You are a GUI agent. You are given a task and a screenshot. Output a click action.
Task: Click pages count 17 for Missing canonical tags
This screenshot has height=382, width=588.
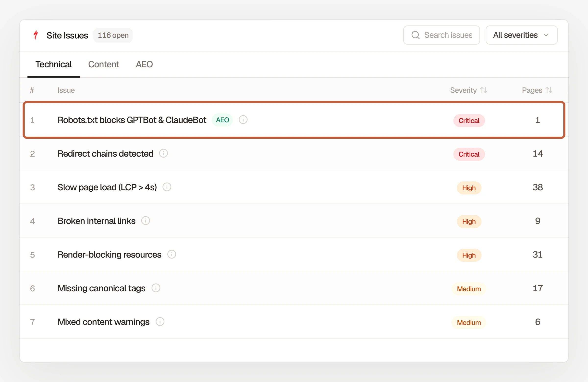(538, 288)
